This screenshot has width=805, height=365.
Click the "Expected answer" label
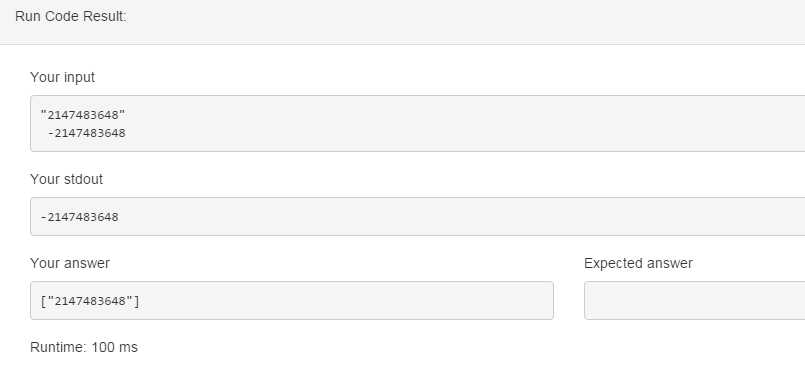[638, 263]
